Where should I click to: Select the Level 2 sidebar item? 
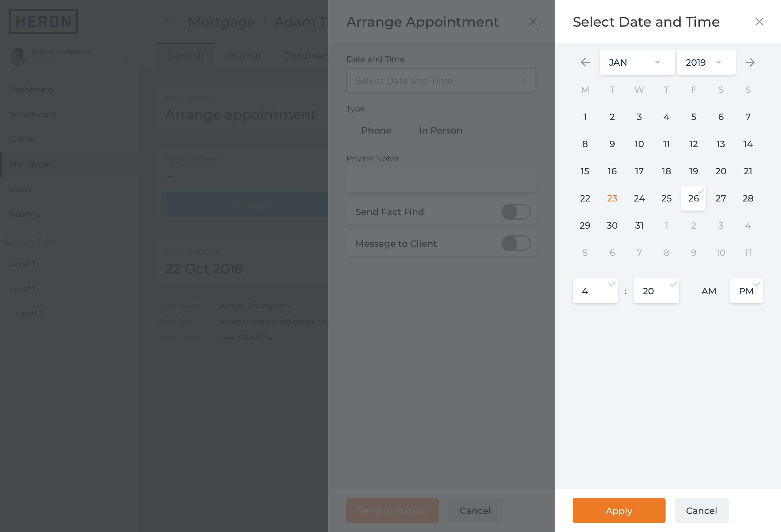pos(30,314)
